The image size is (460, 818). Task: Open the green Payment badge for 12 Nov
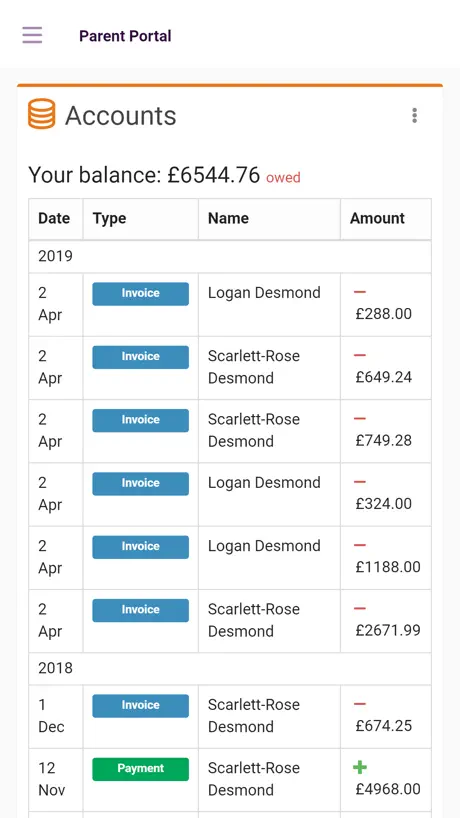[140, 769]
